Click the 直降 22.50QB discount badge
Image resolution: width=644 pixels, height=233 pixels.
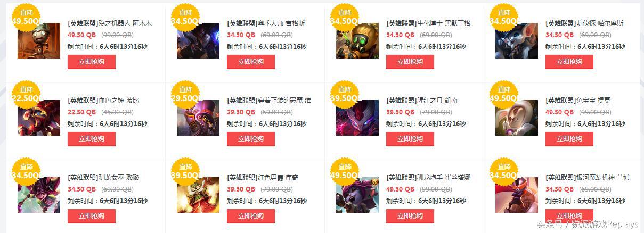pos(26,94)
